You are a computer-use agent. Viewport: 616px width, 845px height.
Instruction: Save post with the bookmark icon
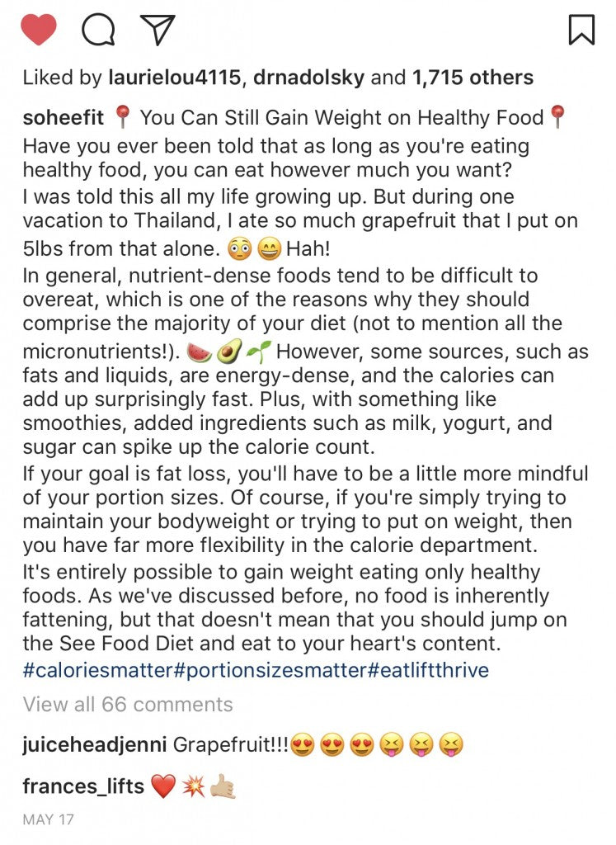581,30
